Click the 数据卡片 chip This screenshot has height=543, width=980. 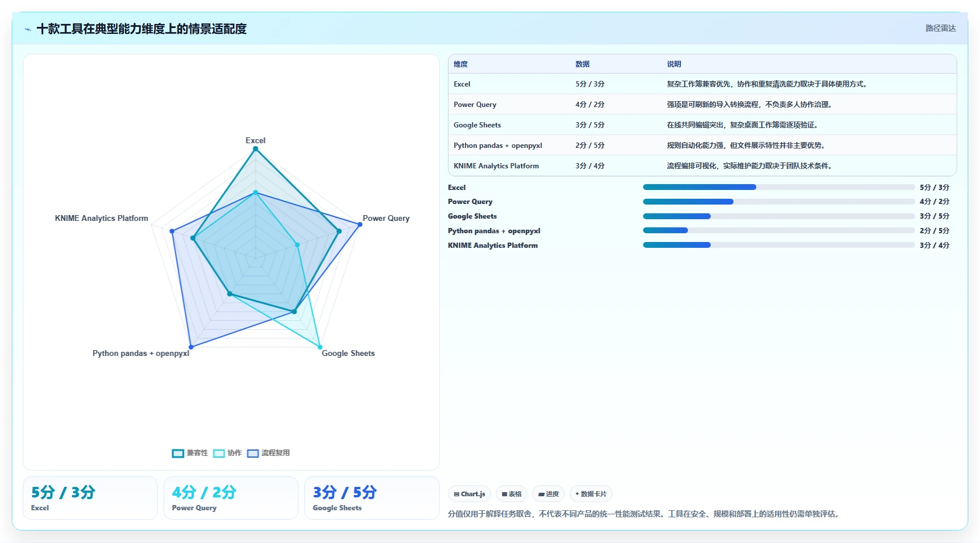tap(591, 494)
